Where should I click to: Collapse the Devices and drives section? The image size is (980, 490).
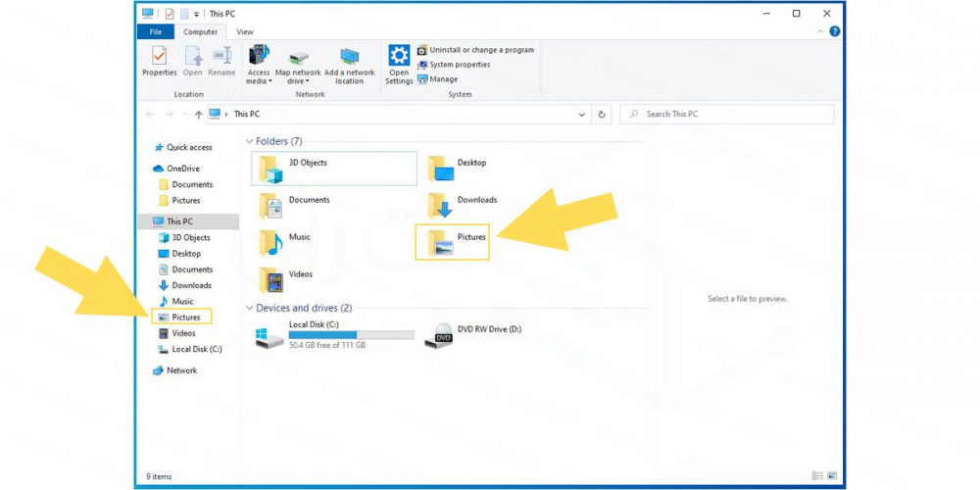coord(249,309)
